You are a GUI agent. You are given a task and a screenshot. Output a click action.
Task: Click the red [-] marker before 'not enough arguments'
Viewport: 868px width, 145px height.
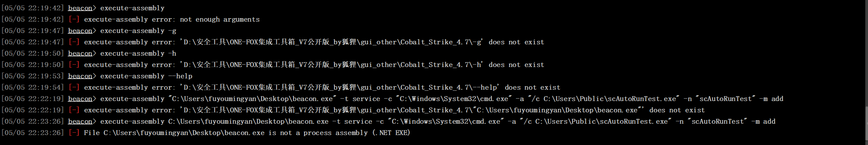click(x=74, y=19)
